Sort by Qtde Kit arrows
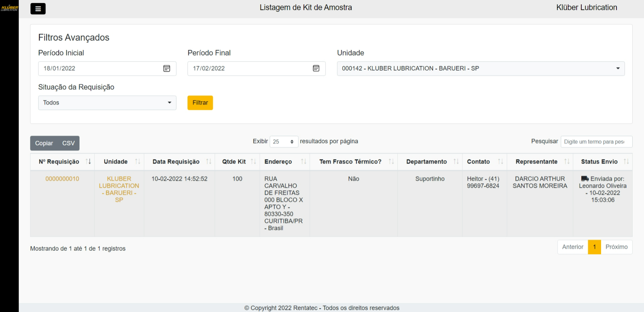The height and width of the screenshot is (312, 644). coord(253,162)
